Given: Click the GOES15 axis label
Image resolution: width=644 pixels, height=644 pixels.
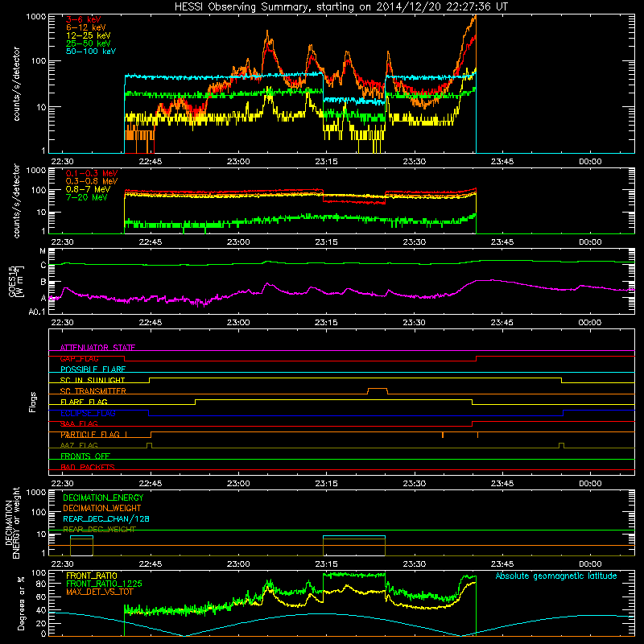Looking at the screenshot, I should coord(16,282).
